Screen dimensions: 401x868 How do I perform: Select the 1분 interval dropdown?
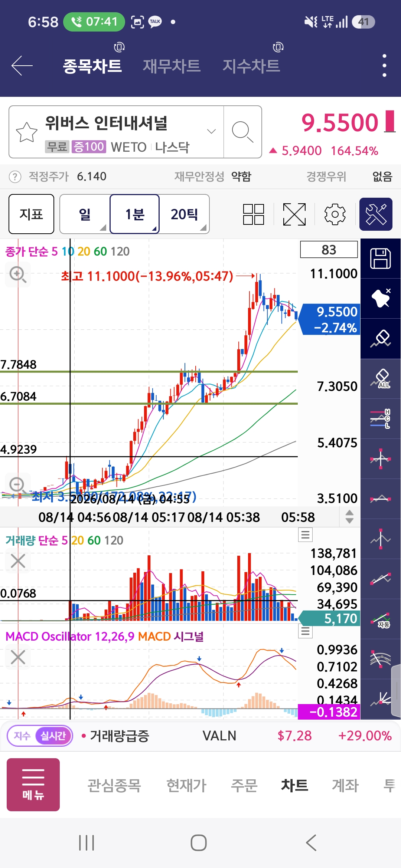pos(135,214)
